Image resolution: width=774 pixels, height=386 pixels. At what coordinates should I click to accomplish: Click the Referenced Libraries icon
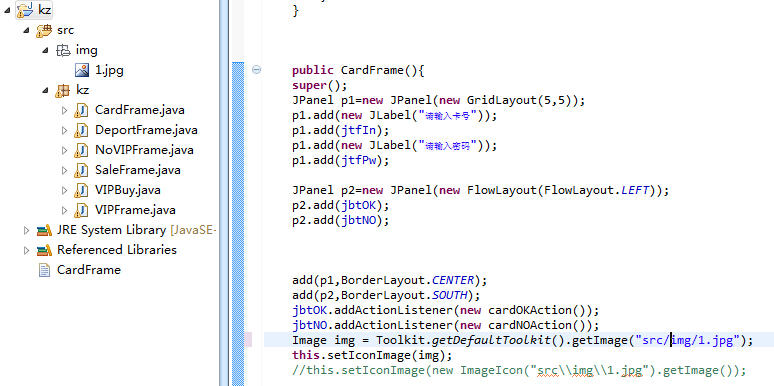pos(44,250)
